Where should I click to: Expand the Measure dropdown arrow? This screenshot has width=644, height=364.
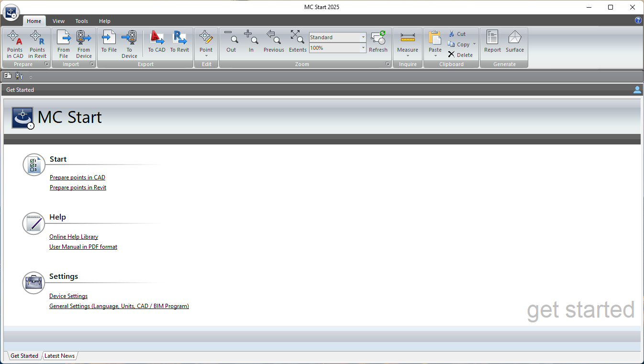coord(408,56)
